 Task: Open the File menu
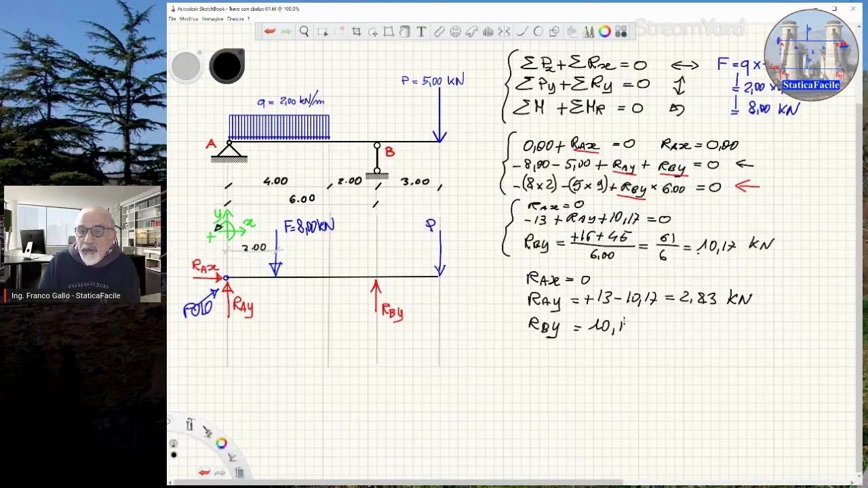(x=172, y=19)
